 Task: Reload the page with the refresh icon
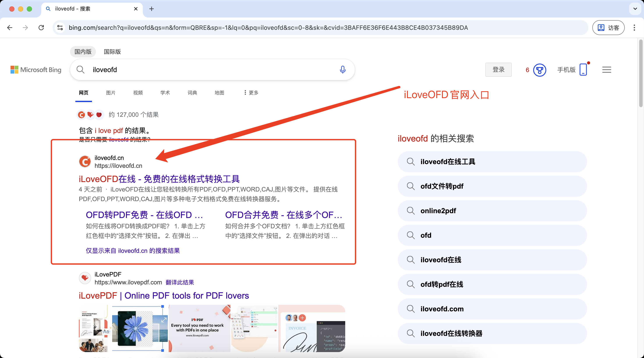(x=41, y=28)
